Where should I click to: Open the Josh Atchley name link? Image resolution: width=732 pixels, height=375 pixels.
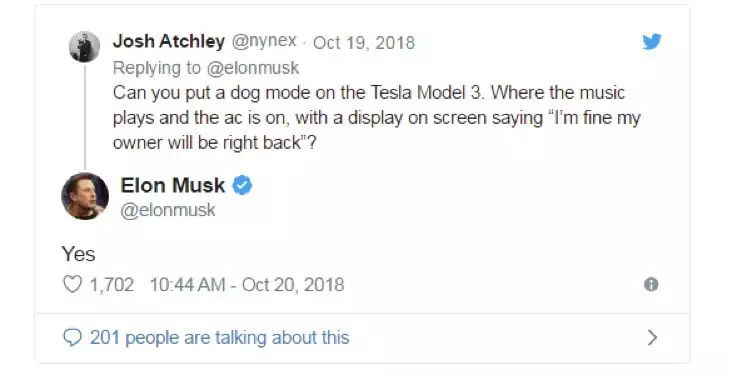(169, 42)
